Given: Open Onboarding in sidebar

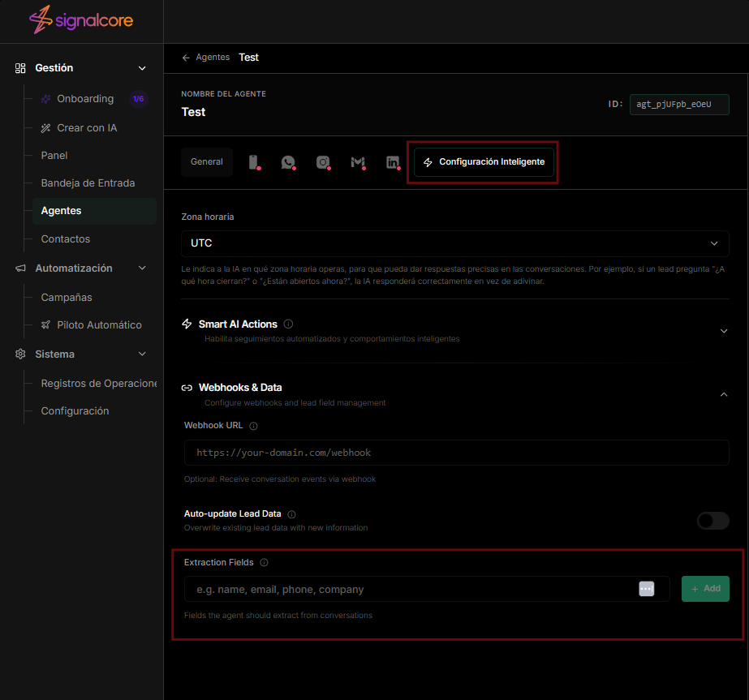Looking at the screenshot, I should (85, 99).
